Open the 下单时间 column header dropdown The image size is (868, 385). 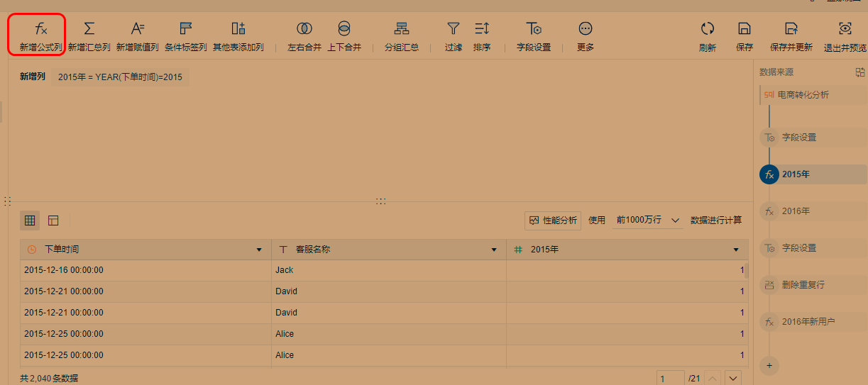[x=259, y=250]
